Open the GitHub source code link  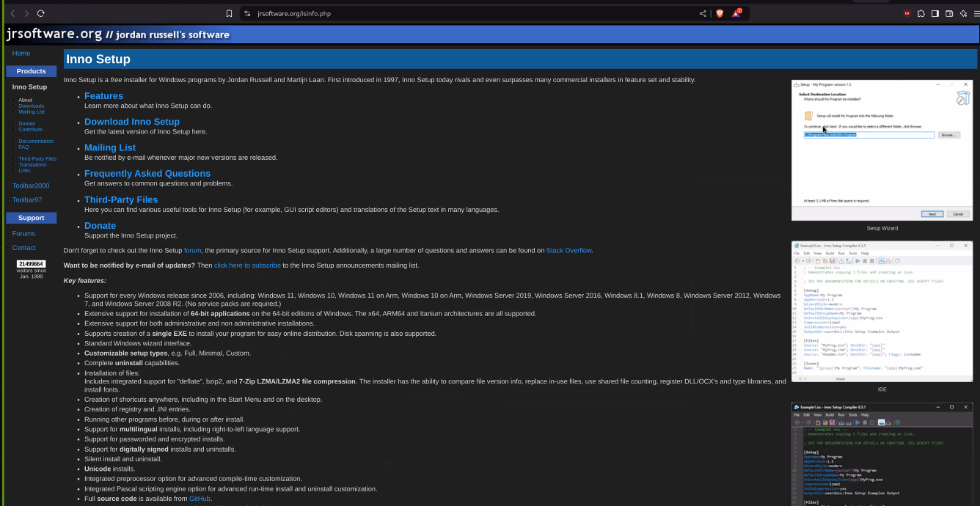tap(200, 499)
